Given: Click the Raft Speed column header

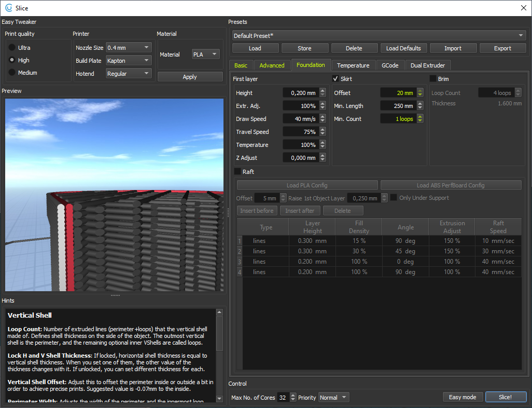Looking at the screenshot, I should [x=498, y=227].
